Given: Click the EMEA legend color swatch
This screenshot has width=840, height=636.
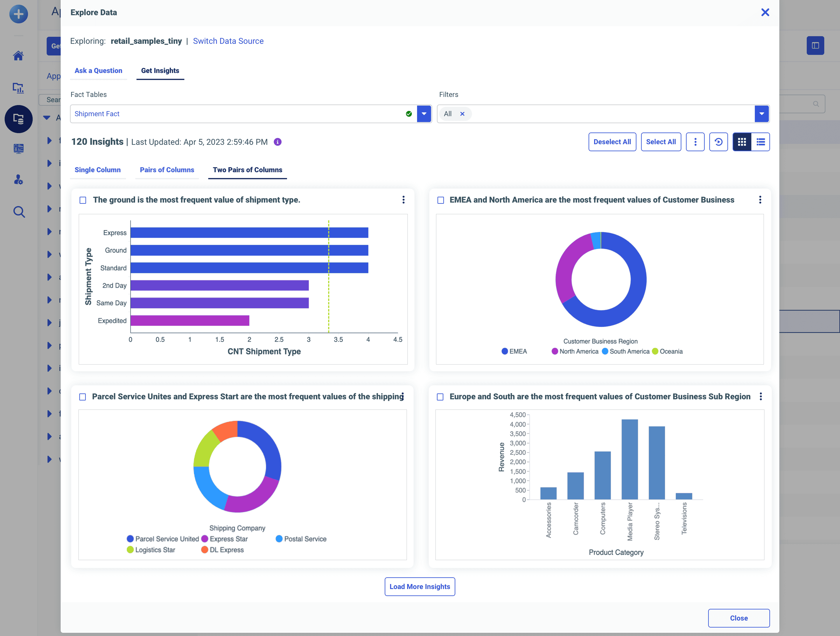Looking at the screenshot, I should point(505,351).
